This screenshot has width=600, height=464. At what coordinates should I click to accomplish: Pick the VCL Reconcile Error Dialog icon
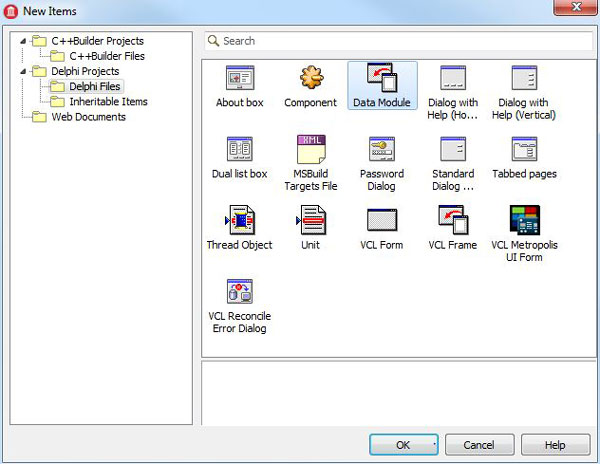240,292
